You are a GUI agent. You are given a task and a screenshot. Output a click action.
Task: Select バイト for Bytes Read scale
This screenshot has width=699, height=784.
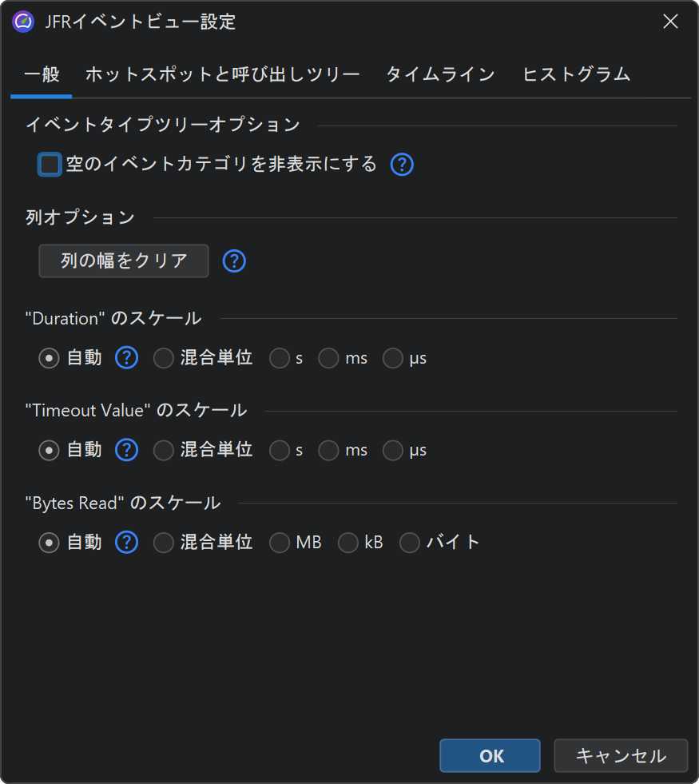[410, 543]
